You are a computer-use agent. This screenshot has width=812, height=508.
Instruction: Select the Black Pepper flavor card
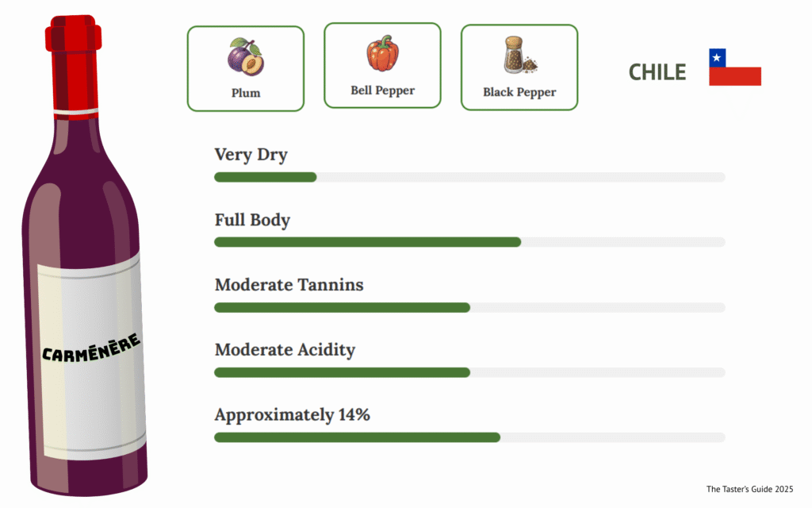[519, 67]
